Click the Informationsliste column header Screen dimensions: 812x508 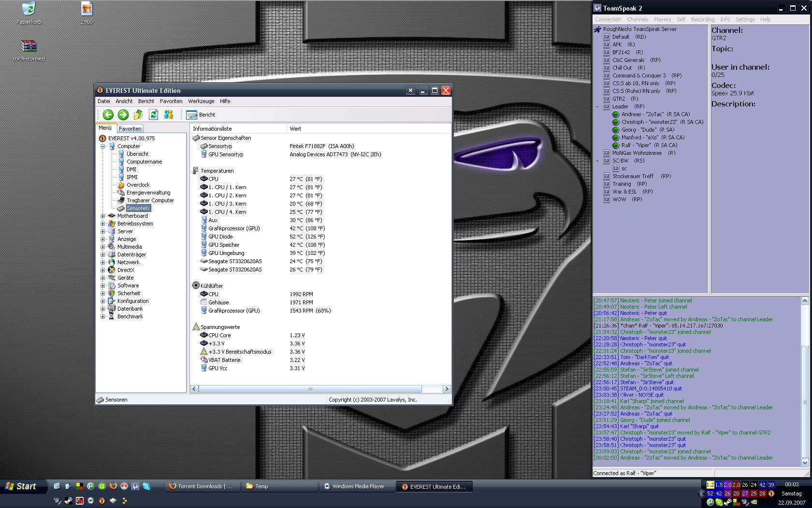coord(238,129)
